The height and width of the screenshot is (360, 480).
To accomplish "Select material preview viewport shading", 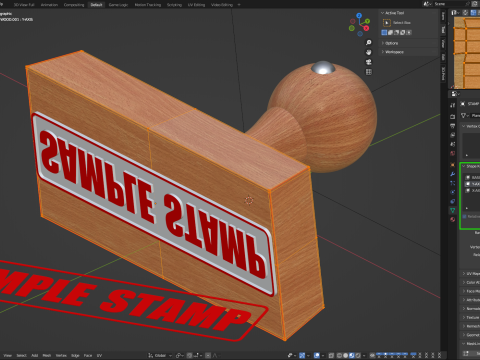I will click(x=352, y=355).
